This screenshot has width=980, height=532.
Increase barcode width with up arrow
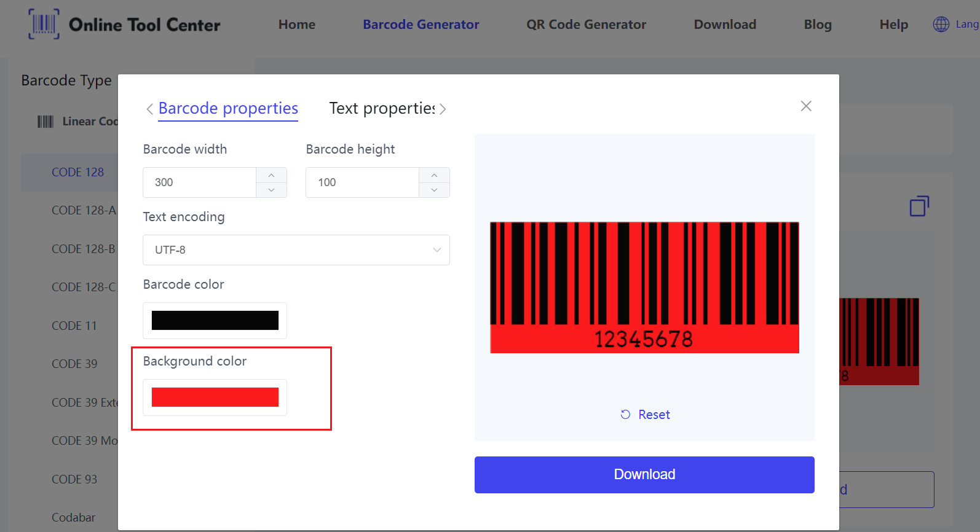point(271,175)
